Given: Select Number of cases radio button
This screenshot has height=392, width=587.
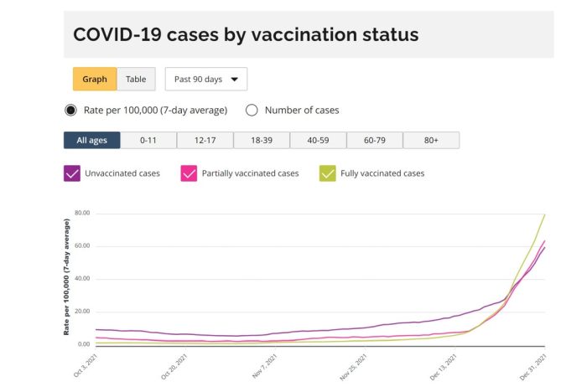Looking at the screenshot, I should (x=252, y=110).
